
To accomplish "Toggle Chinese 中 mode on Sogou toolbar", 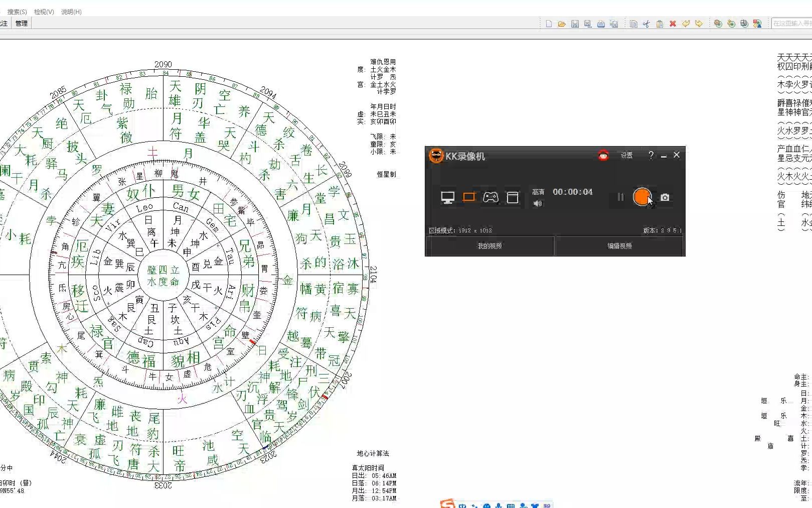I will pyautogui.click(x=462, y=505).
